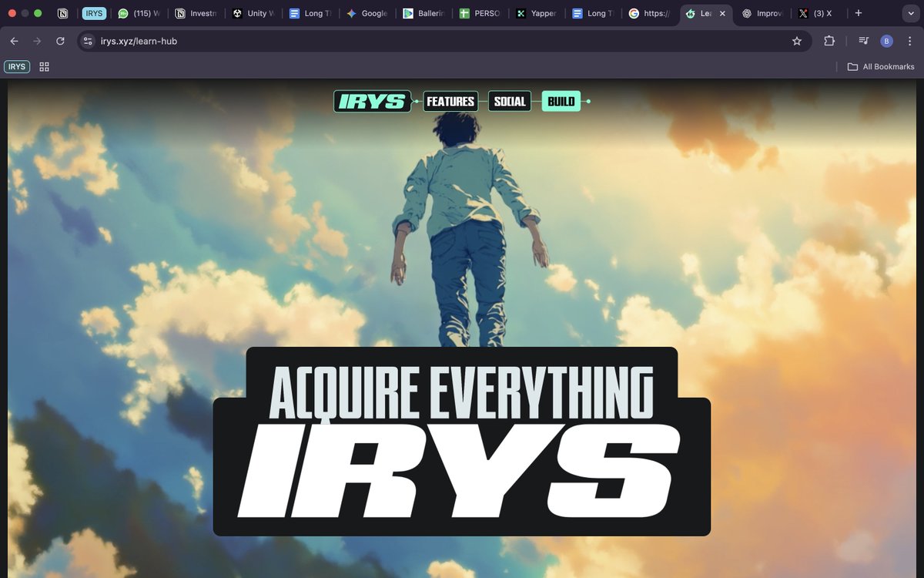Open the apps grid icon in the bookmarks bar
The height and width of the screenshot is (578, 924).
pyautogui.click(x=44, y=67)
